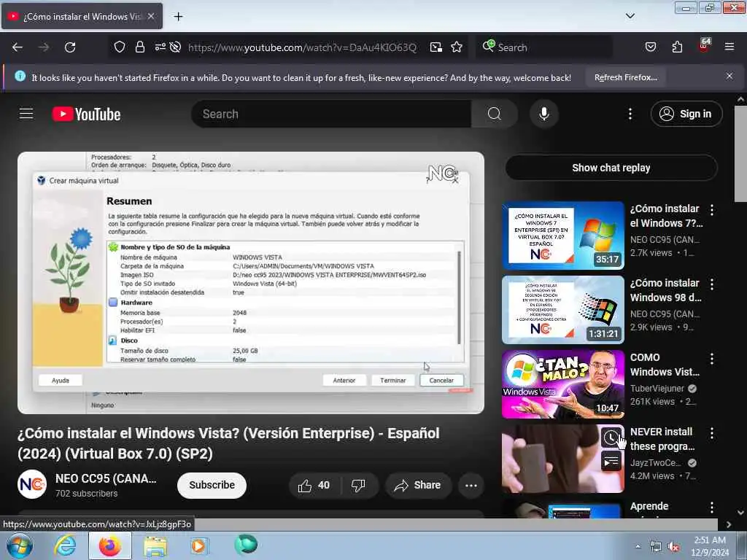Click the main video player
747x560 pixels.
click(251, 283)
